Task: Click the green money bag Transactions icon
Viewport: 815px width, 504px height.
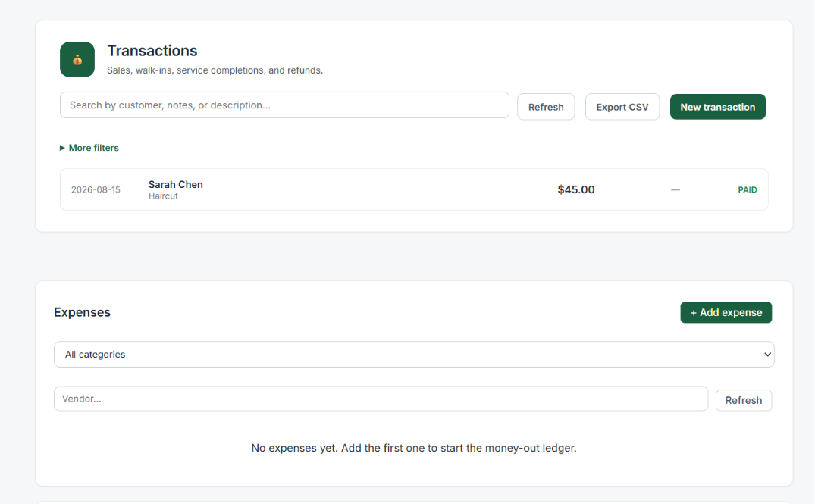Action: click(x=77, y=60)
